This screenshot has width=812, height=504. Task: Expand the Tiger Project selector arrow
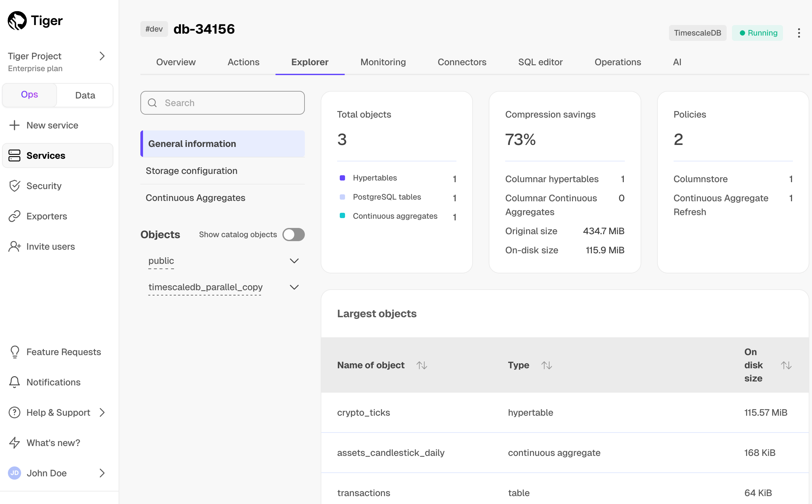102,56
